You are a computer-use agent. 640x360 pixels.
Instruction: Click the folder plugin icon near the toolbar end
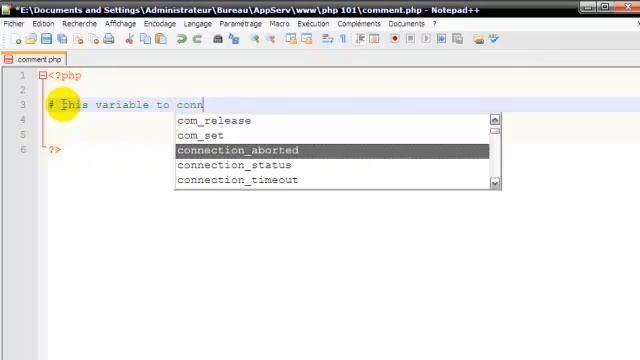[x=478, y=39]
